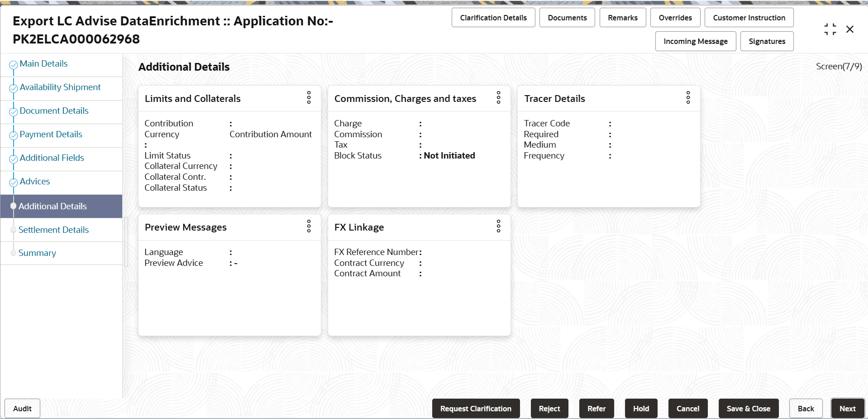
Task: Click the sidebar collapse handle
Action: click(x=126, y=242)
